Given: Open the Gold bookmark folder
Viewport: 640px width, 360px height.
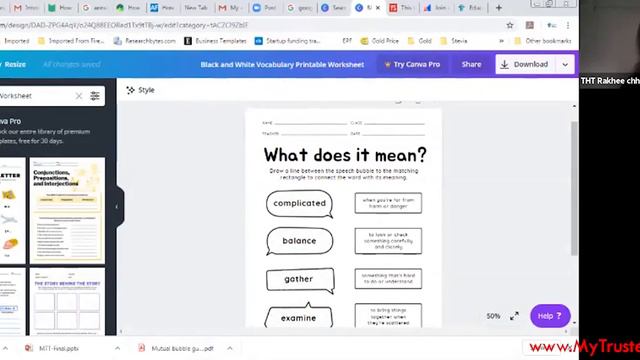Looking at the screenshot, I should pos(420,41).
